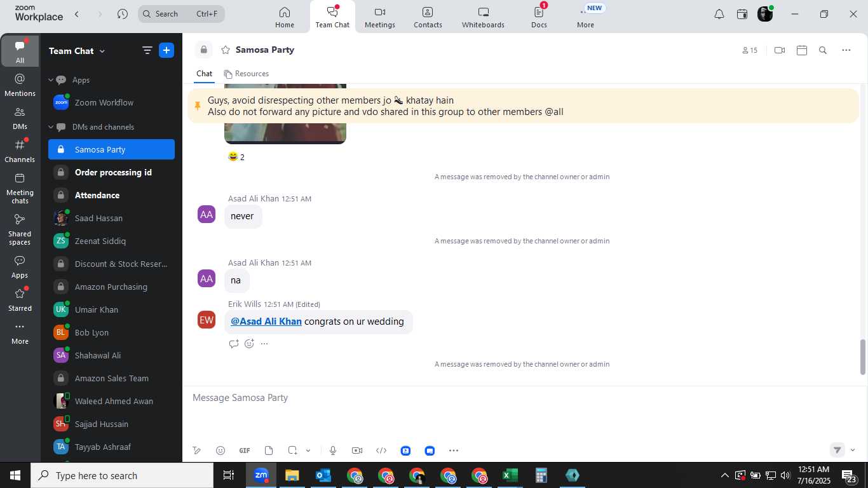Click the pinned message banner
Image resolution: width=868 pixels, height=488 pixels.
point(523,106)
